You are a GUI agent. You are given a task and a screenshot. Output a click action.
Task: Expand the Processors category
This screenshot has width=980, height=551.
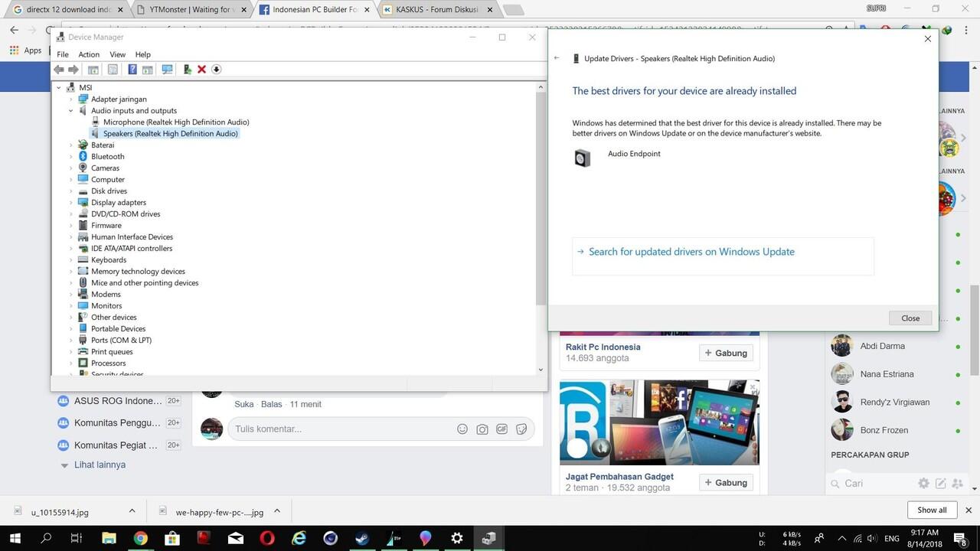(x=71, y=364)
